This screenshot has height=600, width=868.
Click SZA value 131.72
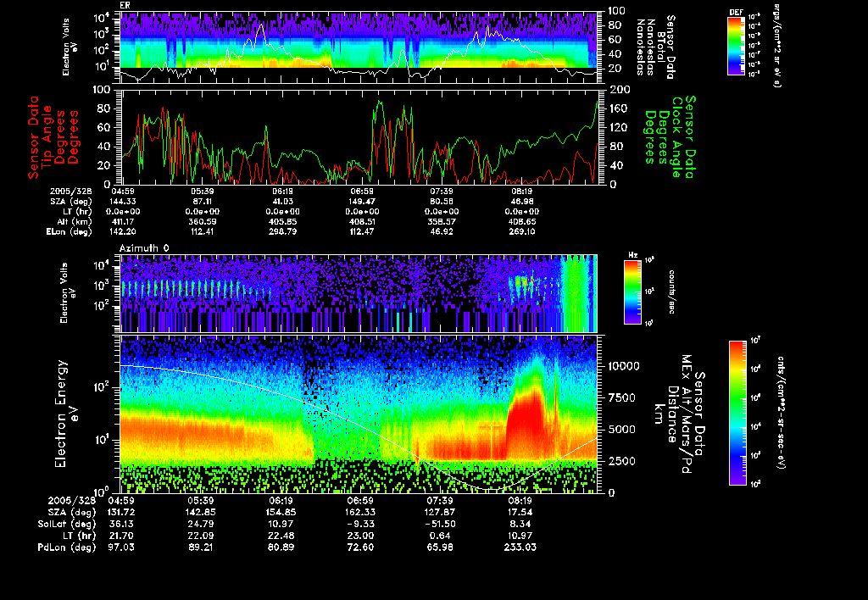120,512
